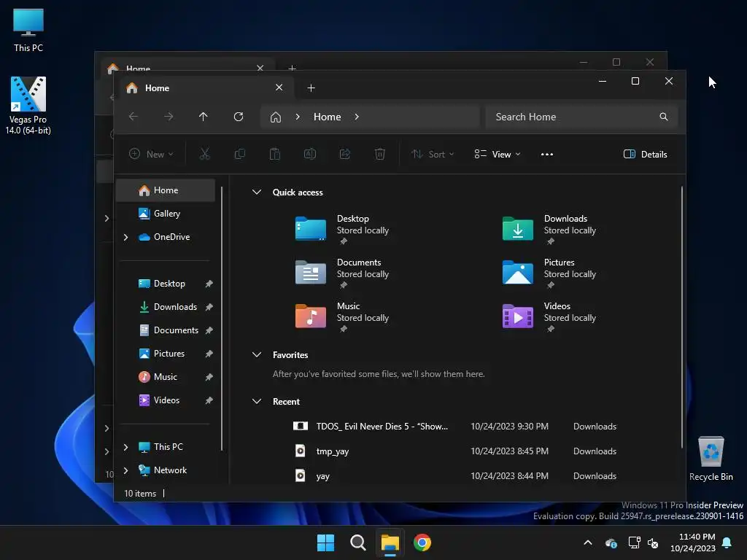Click the search magnifier in Search Home box

point(664,117)
